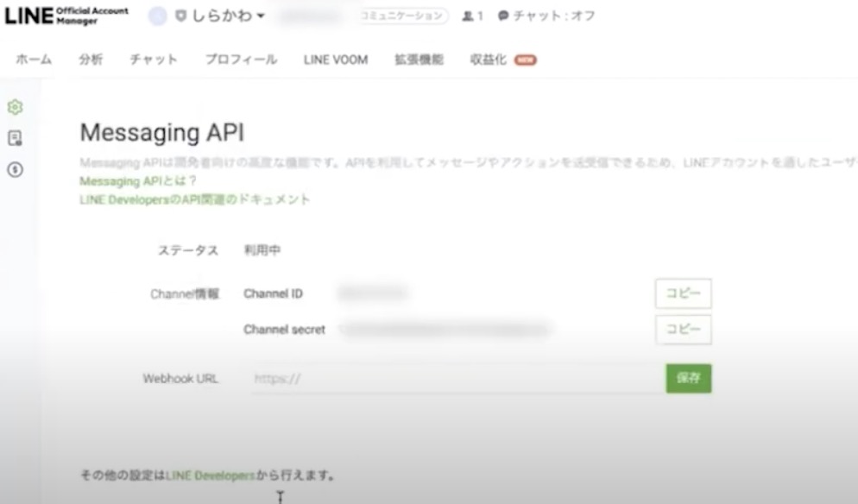Click the friends count icon
The width and height of the screenshot is (858, 504).
(468, 16)
